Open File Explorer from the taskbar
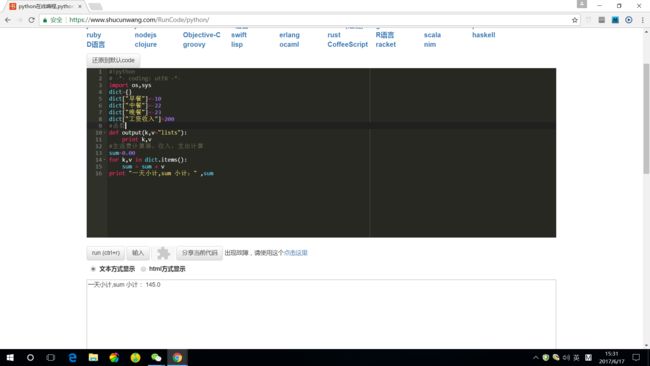This screenshot has height=366, width=650. 93,357
